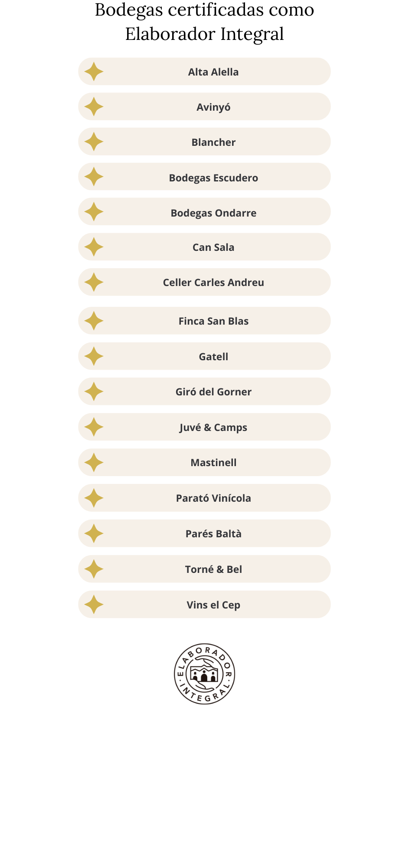Open Celler Carles Andreu entry
Screen dimensions: 409x868
point(204,282)
